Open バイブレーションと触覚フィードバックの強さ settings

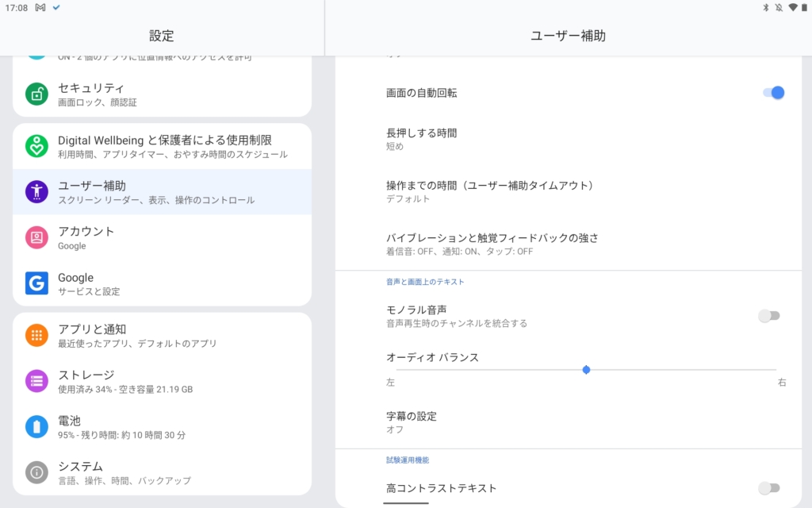coord(492,244)
